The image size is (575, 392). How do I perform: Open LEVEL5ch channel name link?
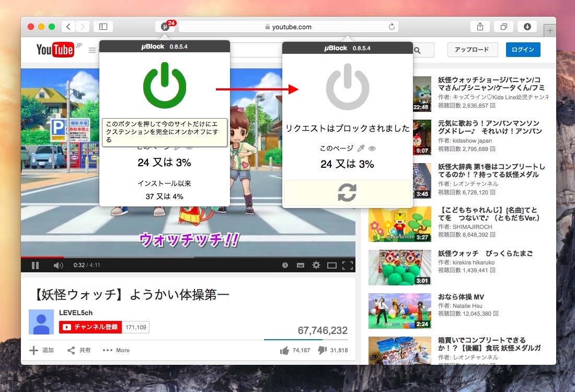[x=76, y=313]
